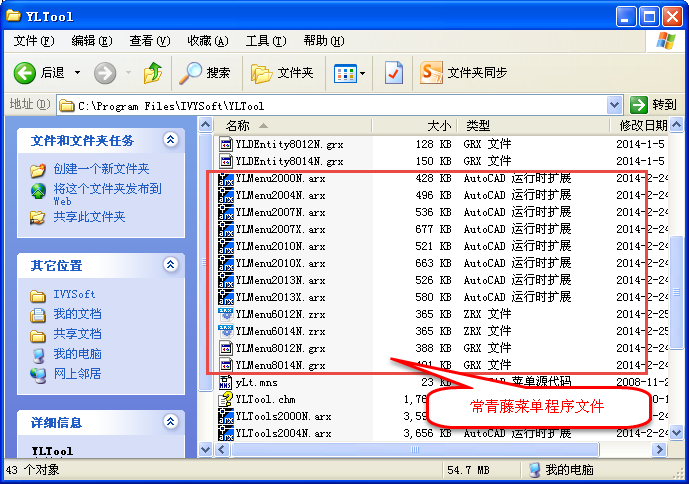Open the 工具 menu
Screen dimensions: 689x484
(265, 41)
